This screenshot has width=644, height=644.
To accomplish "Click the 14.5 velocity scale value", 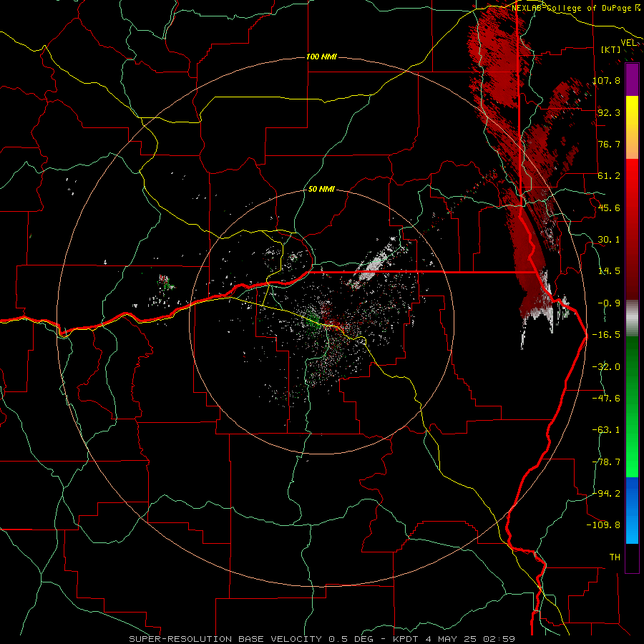I will 609,271.
